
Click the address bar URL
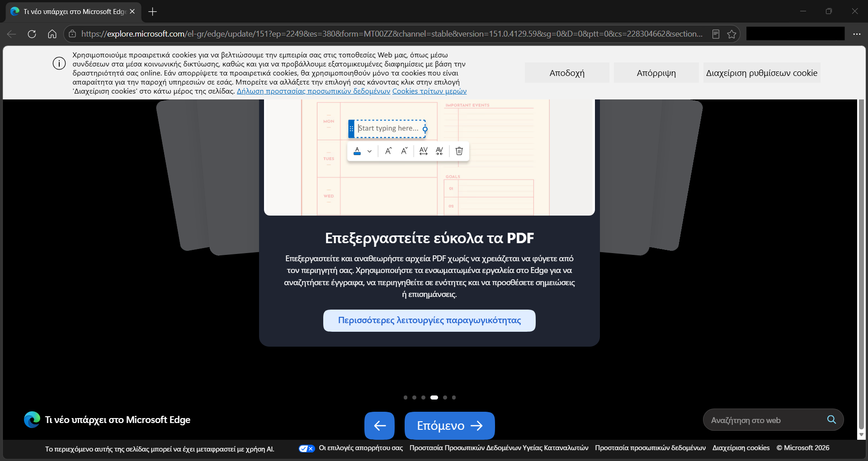tap(392, 34)
